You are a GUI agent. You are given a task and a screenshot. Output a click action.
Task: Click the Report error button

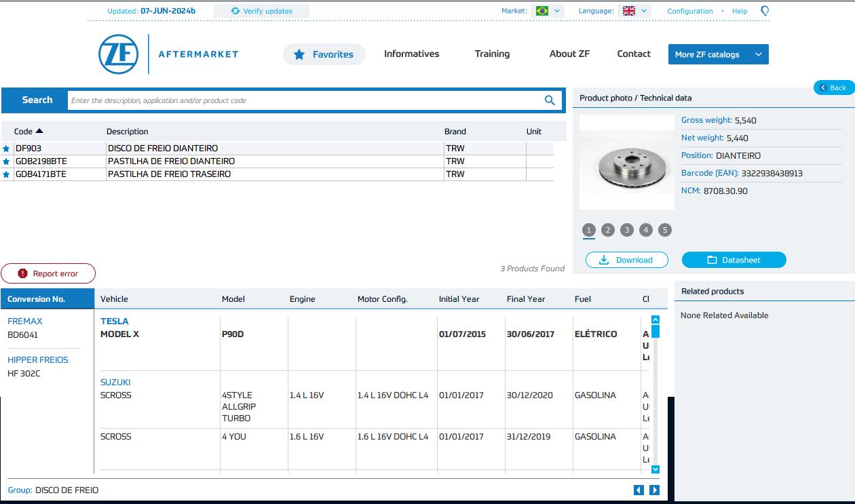click(48, 273)
